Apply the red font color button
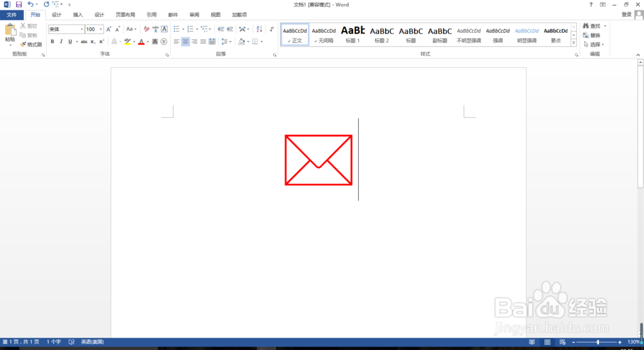Viewport: 644px width, 350px height. pyautogui.click(x=141, y=41)
